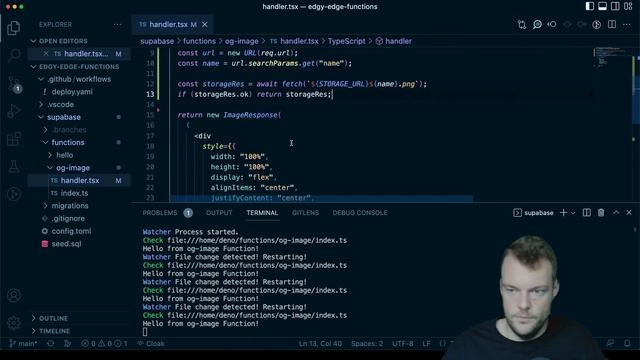This screenshot has height=360, width=640.
Task: Close the handler.tsx editor tab
Action: pos(205,24)
